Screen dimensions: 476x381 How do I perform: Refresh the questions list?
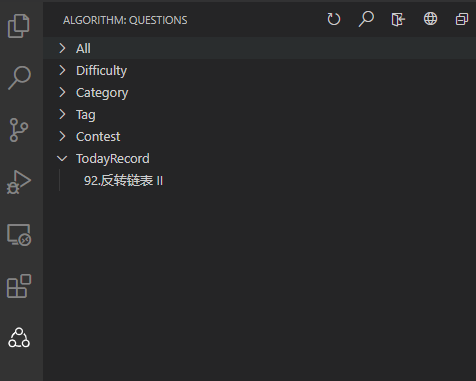(x=334, y=19)
